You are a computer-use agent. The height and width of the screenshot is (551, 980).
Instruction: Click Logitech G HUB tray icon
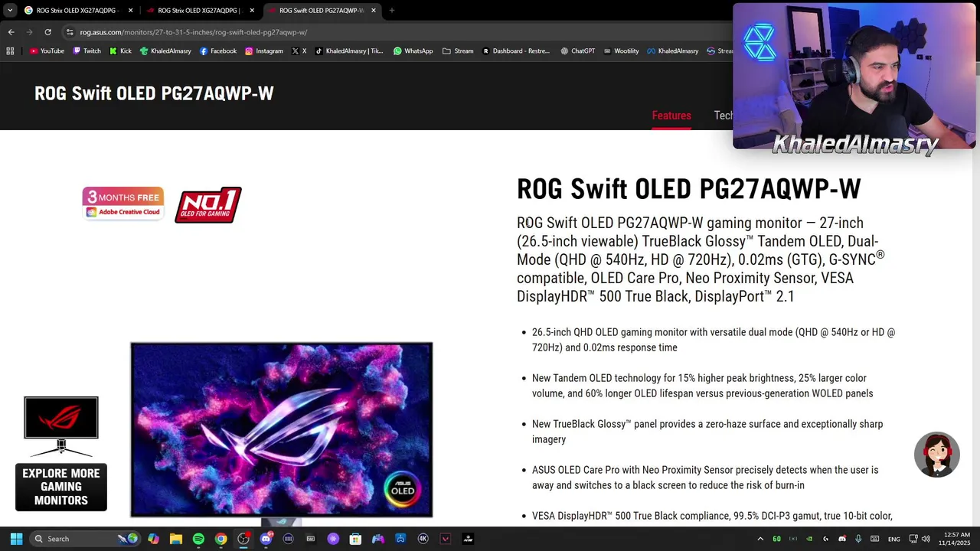pos(825,539)
